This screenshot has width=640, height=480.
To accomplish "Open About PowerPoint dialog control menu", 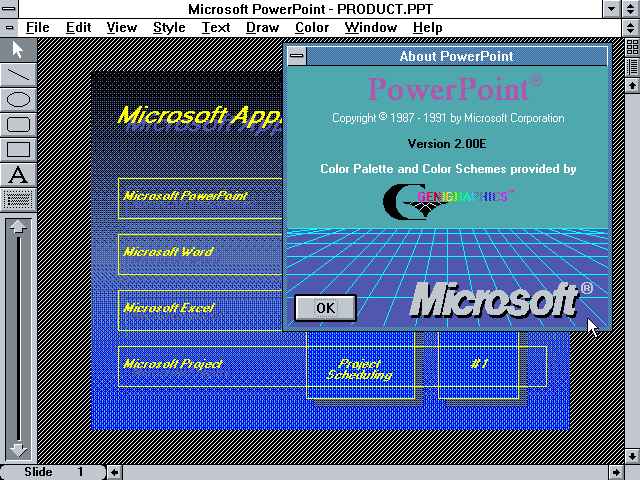I will 297,56.
